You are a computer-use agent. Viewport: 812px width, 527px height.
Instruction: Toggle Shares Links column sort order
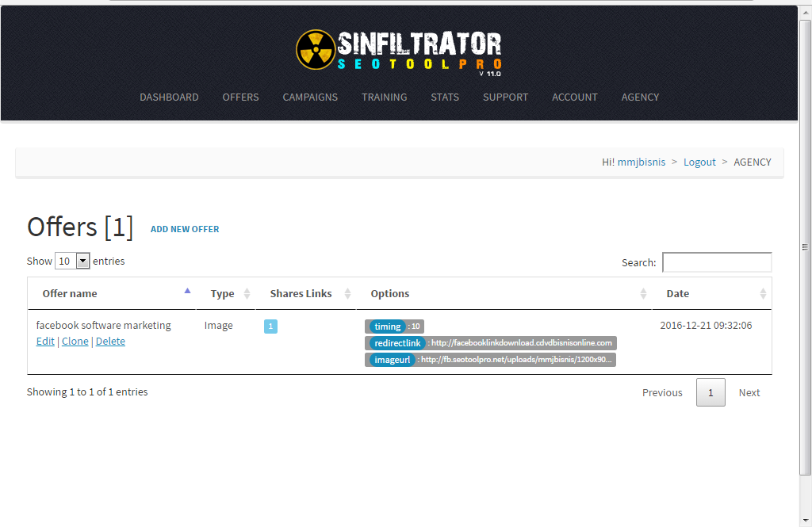click(x=349, y=292)
